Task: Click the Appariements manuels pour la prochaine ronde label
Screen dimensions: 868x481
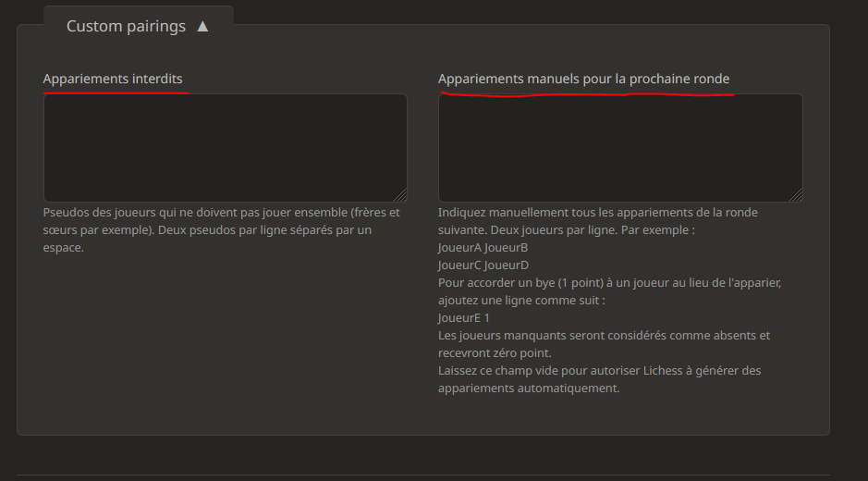Action: pos(584,79)
